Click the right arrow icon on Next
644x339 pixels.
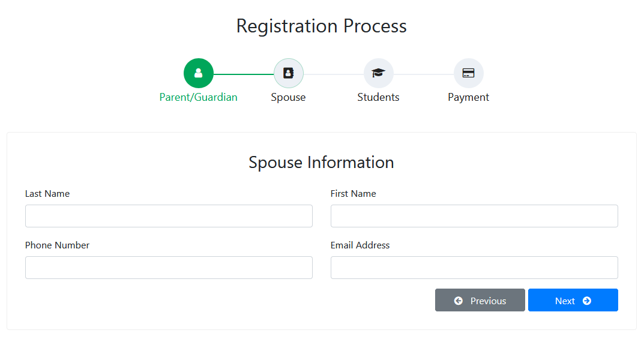[587, 301]
